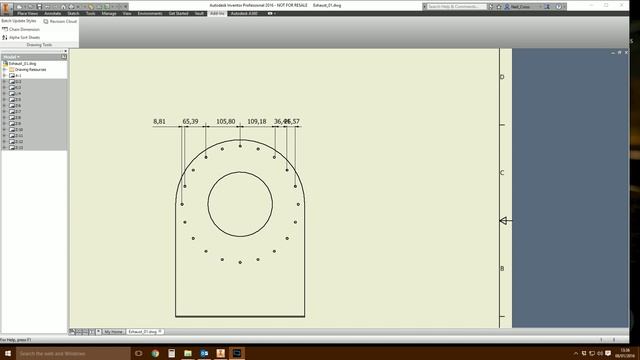Open Outlook from the taskbar
Screen dimensions: 640x360
pos(204,353)
